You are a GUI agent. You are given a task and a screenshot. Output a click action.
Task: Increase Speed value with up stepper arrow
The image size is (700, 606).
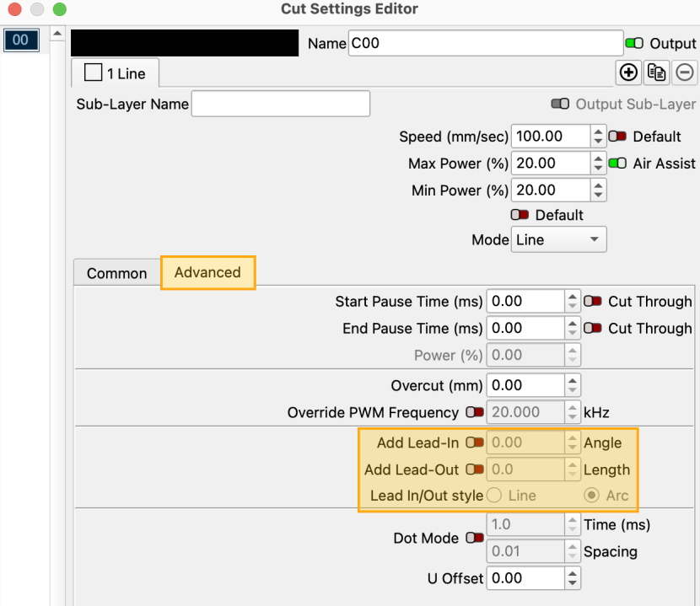pos(598,131)
